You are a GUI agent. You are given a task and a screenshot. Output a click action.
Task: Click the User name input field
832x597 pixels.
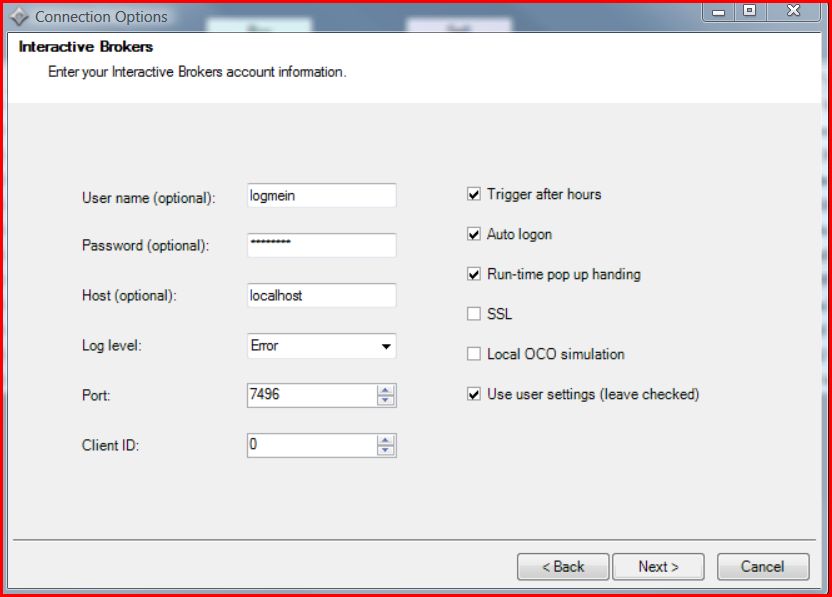[322, 195]
